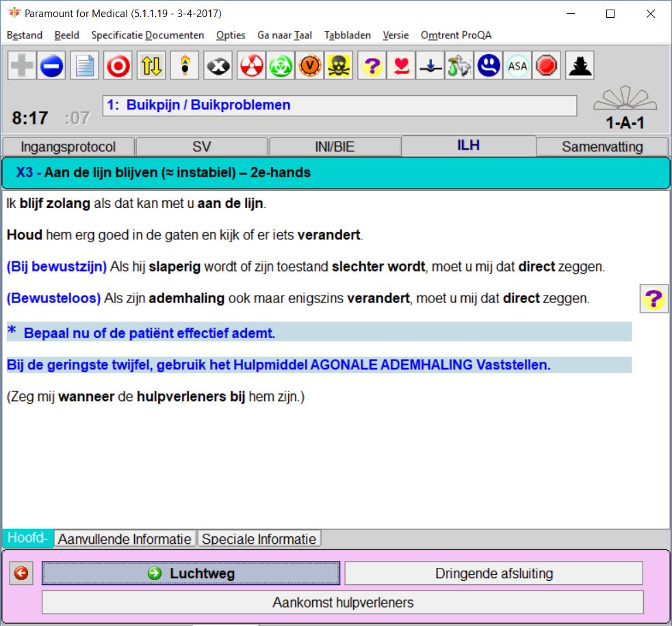Click the blue smiley face icon
The width and height of the screenshot is (672, 626).
tap(489, 66)
